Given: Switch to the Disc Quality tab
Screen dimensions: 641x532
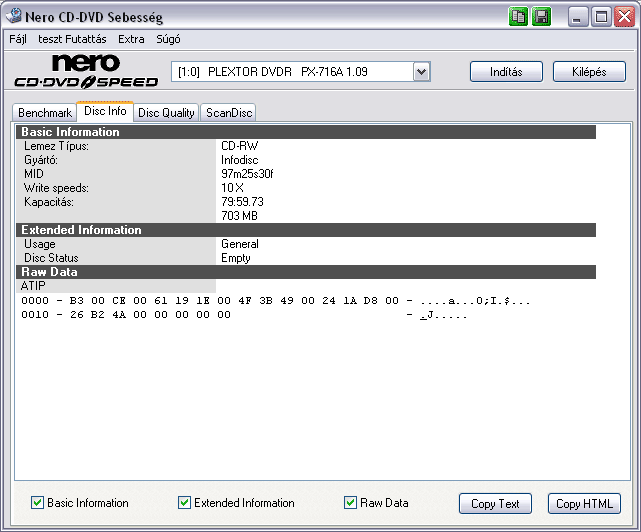Looking at the screenshot, I should tap(166, 112).
